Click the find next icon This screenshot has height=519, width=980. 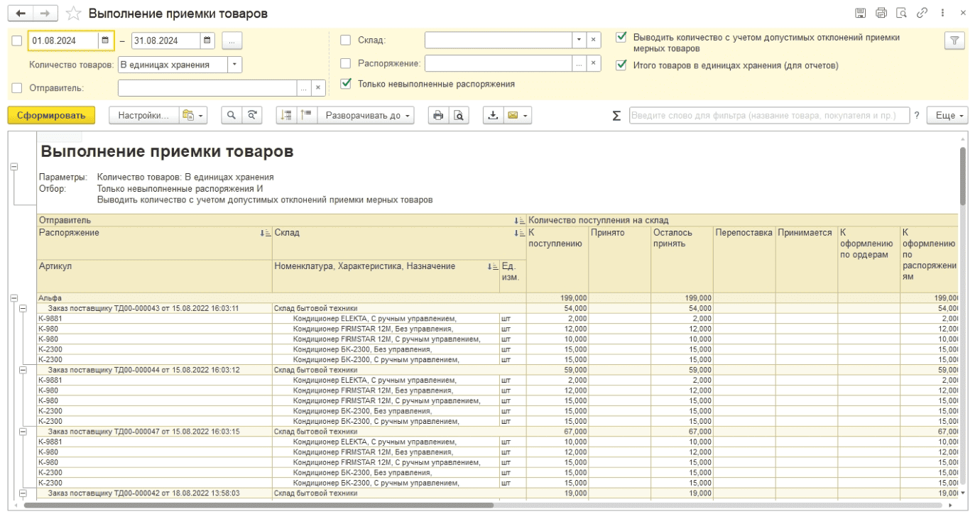coord(251,116)
